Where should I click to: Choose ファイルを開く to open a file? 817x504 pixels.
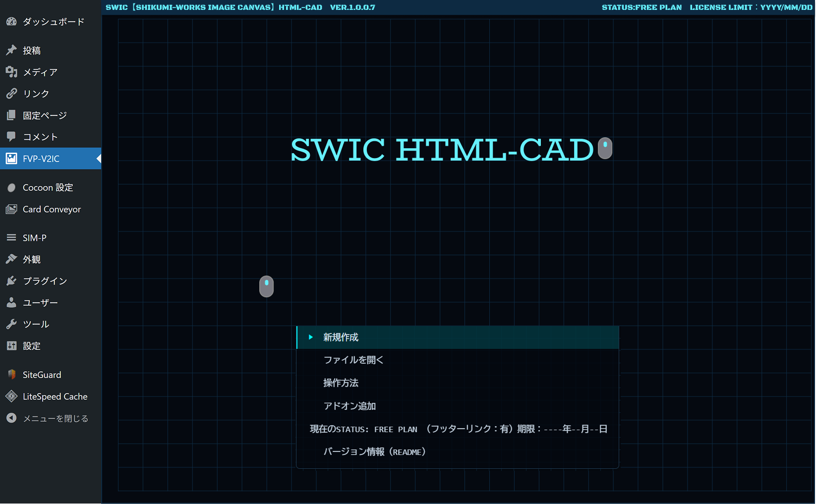(353, 360)
